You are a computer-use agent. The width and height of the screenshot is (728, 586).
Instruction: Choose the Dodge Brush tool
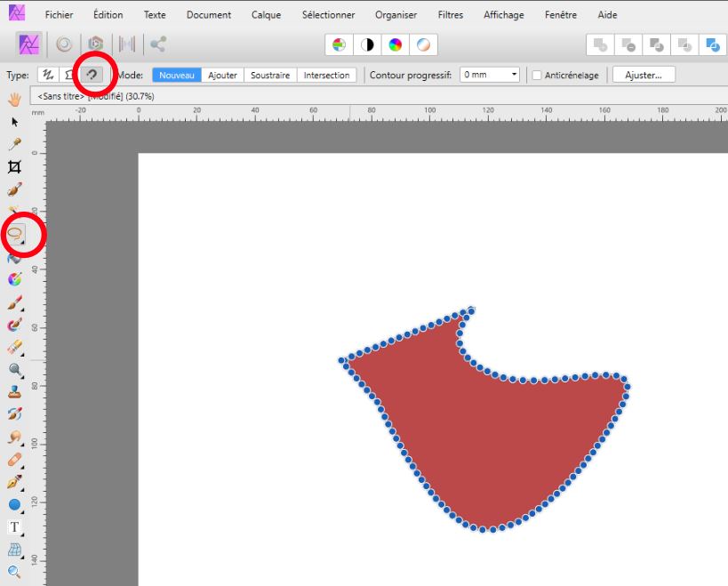click(x=15, y=370)
